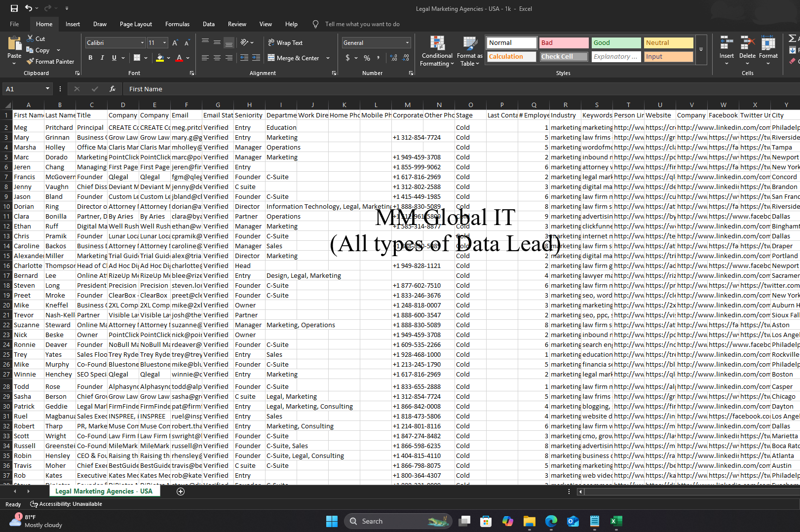Toggle Underline formatting
The width and height of the screenshot is (800, 532).
(x=114, y=58)
